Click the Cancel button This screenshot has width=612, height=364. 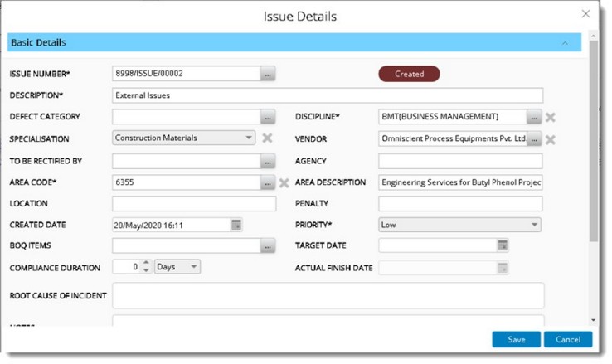pos(567,340)
